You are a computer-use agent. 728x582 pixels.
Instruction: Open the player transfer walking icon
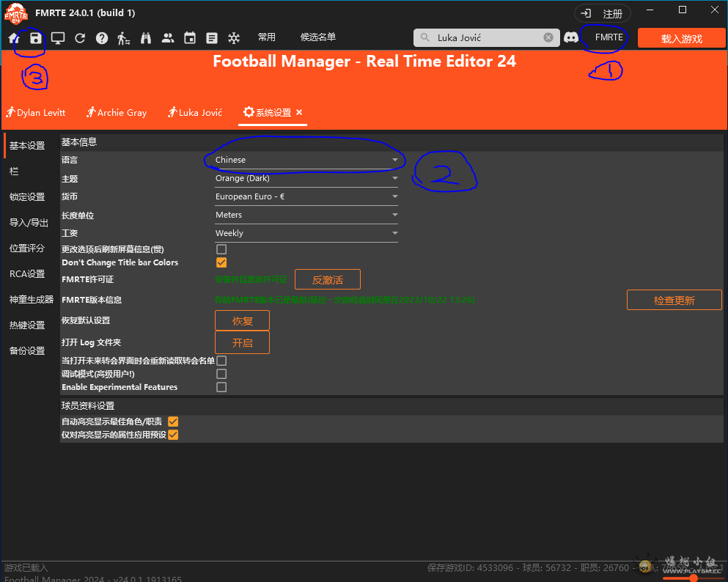click(x=123, y=38)
